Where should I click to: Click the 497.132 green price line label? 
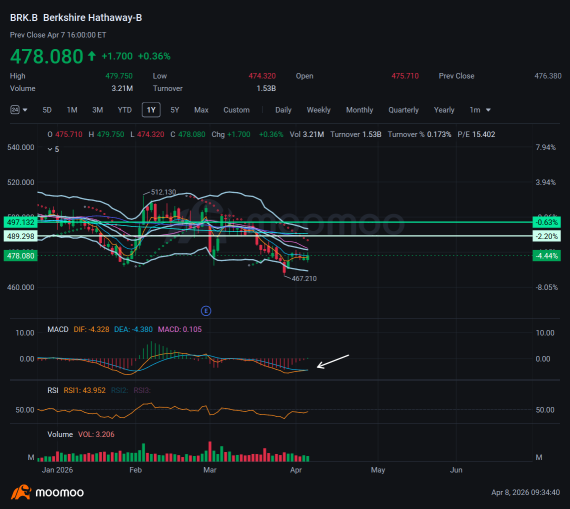tap(21, 222)
